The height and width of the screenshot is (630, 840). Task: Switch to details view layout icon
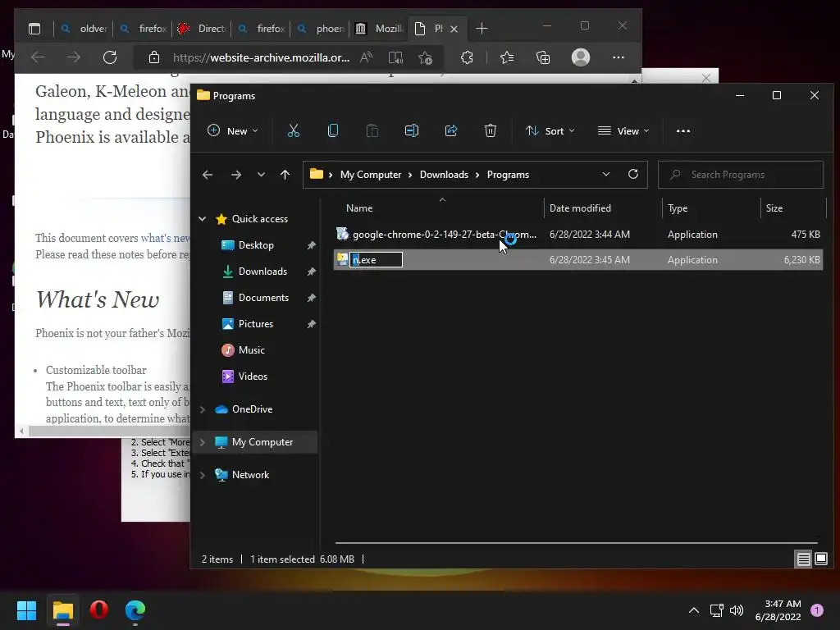(804, 559)
